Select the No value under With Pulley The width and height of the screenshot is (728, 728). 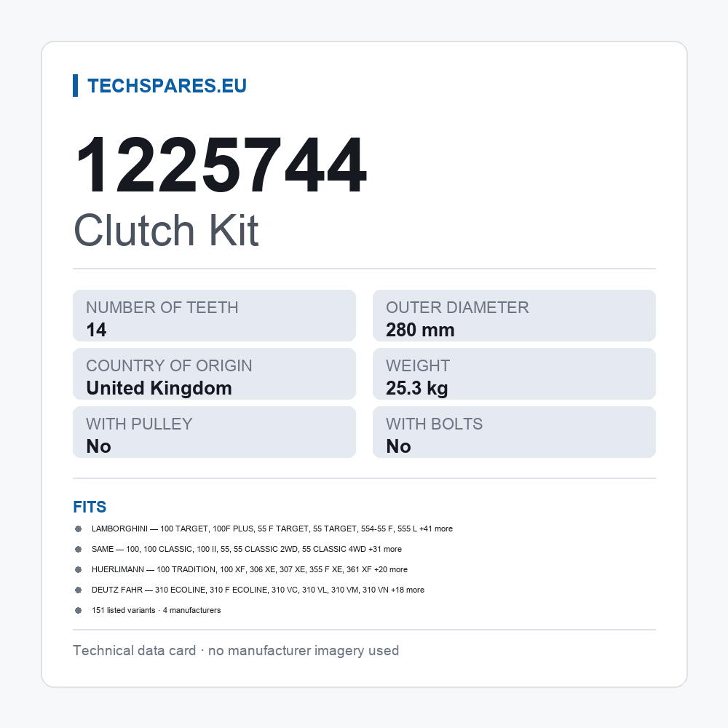pyautogui.click(x=98, y=447)
